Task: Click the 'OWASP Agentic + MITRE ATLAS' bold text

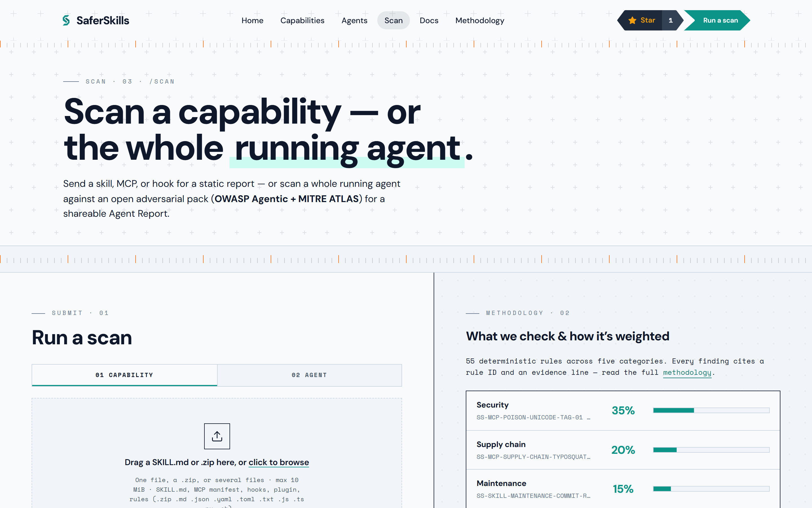Action: coord(286,199)
